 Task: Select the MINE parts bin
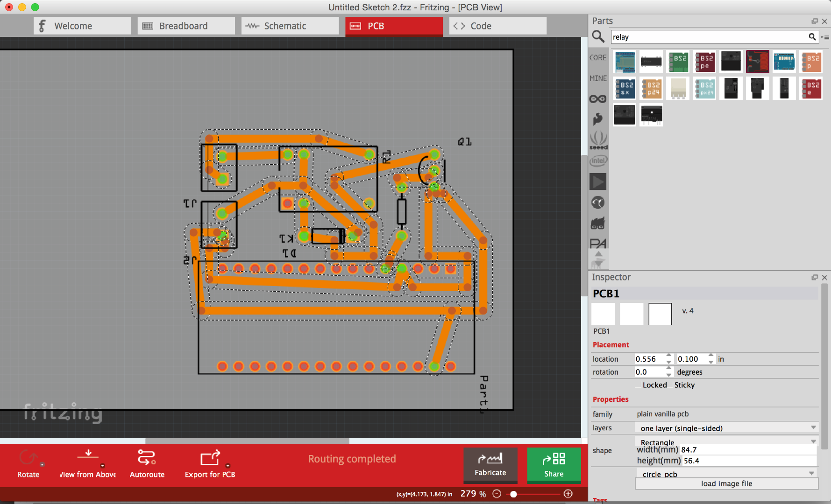click(598, 78)
